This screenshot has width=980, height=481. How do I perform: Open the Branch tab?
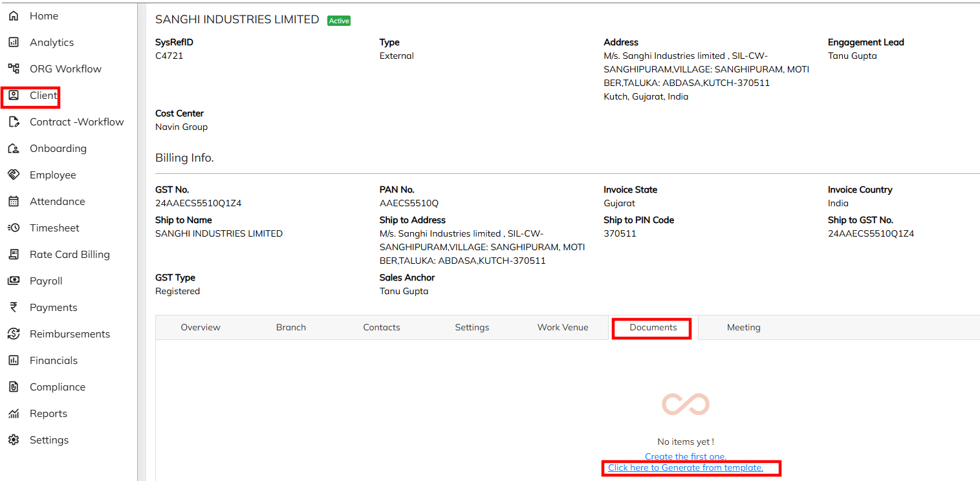(x=291, y=327)
